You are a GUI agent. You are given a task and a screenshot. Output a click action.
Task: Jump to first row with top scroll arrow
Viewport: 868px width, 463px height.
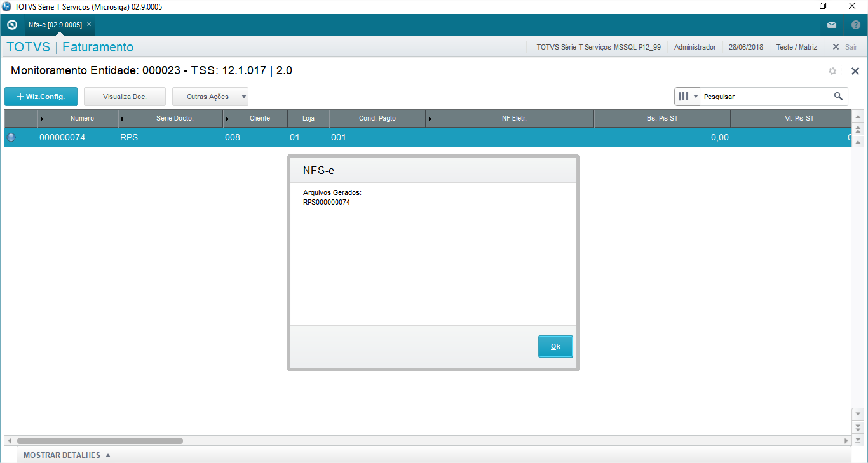858,117
